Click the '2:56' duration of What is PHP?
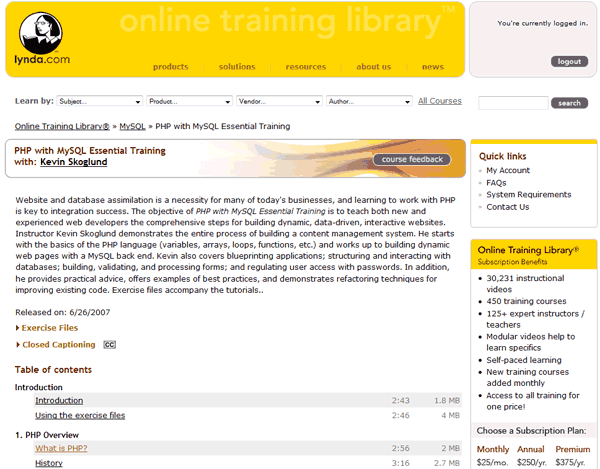Screen dimensions: 600x469 400,448
